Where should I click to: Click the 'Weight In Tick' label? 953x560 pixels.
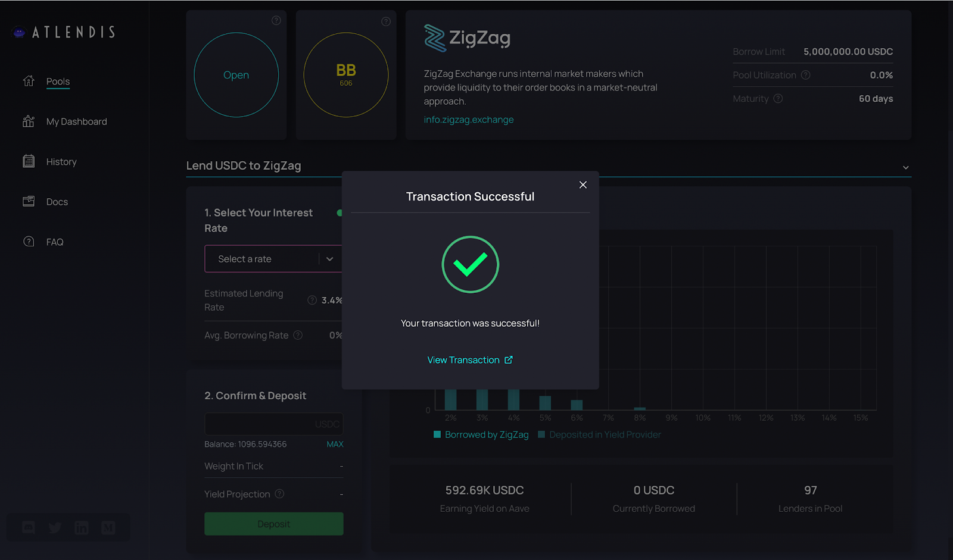pos(233,467)
